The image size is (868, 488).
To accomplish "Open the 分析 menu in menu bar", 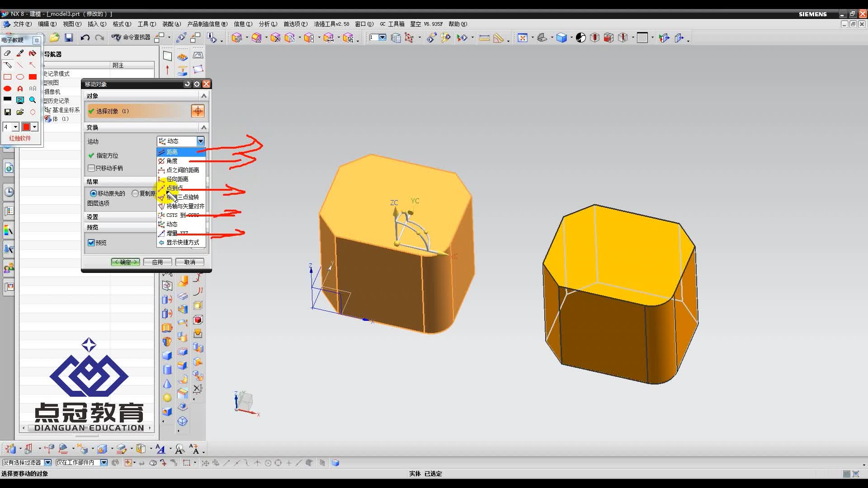I will click(268, 24).
